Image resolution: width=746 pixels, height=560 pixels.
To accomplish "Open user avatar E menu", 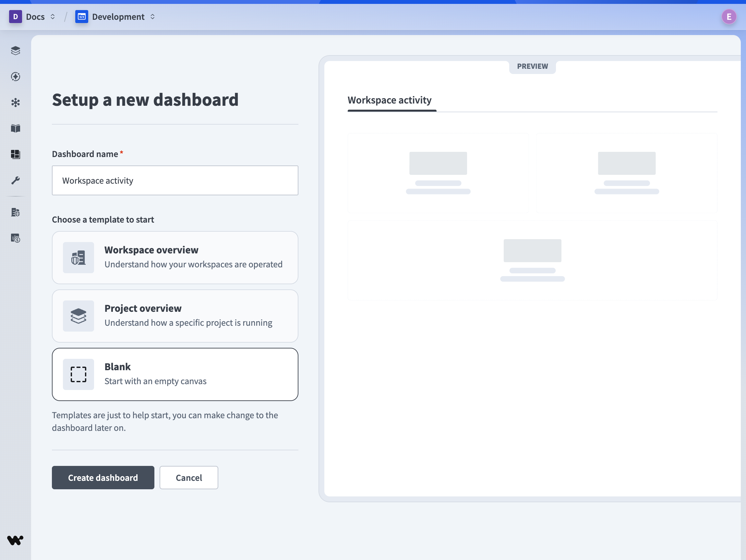I will pyautogui.click(x=728, y=17).
